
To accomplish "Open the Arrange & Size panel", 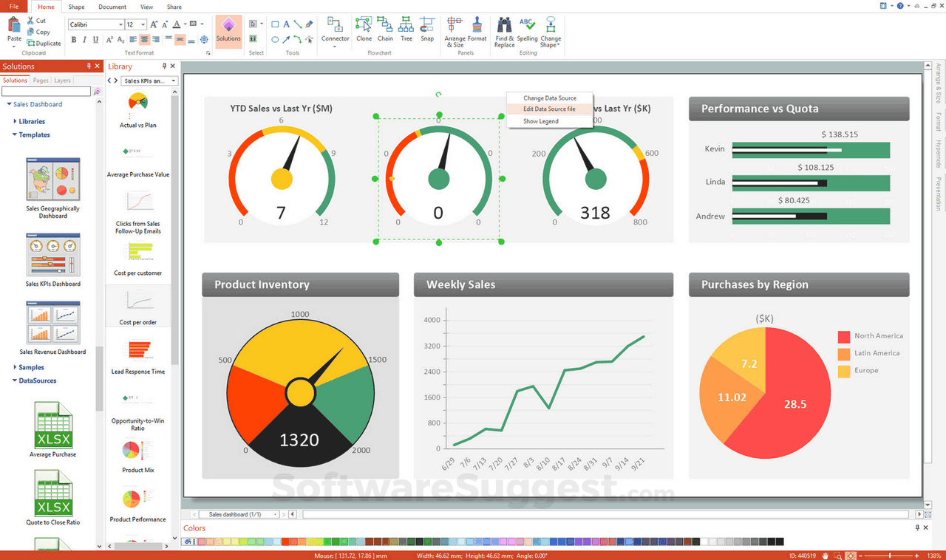I will point(454,30).
